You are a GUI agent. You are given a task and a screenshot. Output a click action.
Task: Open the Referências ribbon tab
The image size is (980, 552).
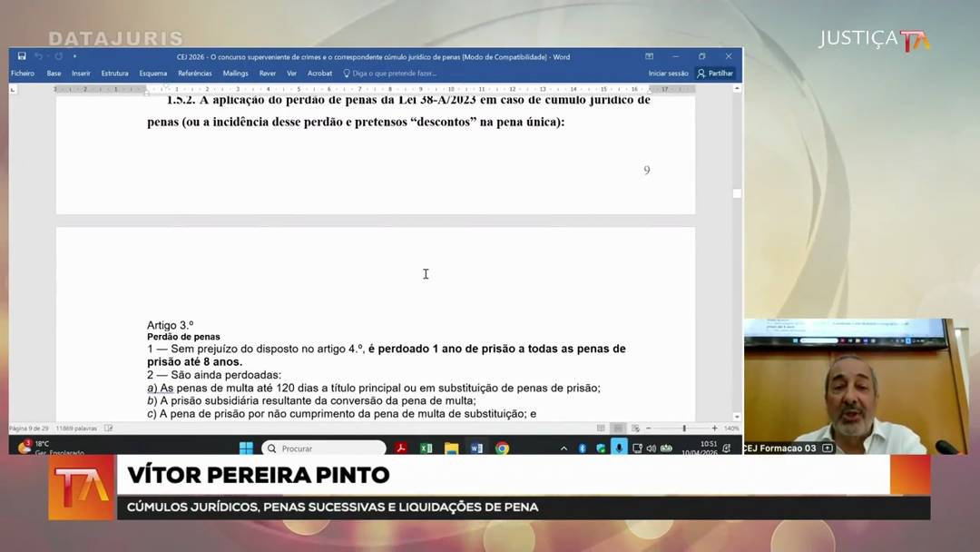194,74
